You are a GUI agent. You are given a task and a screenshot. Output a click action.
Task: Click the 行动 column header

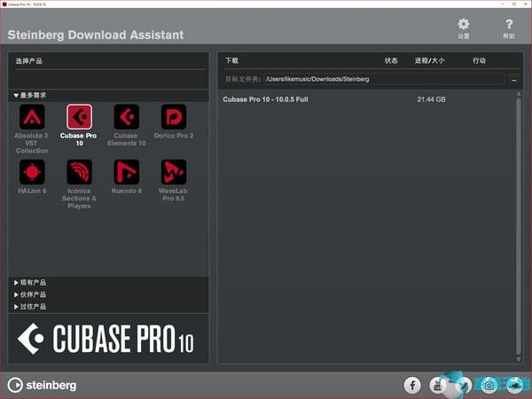click(x=479, y=60)
